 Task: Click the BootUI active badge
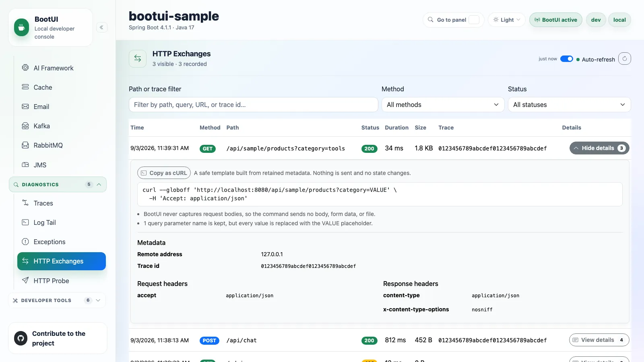tap(556, 20)
